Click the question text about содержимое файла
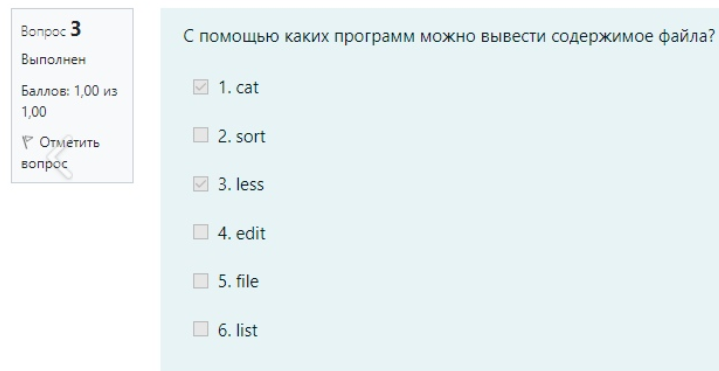 (x=449, y=36)
